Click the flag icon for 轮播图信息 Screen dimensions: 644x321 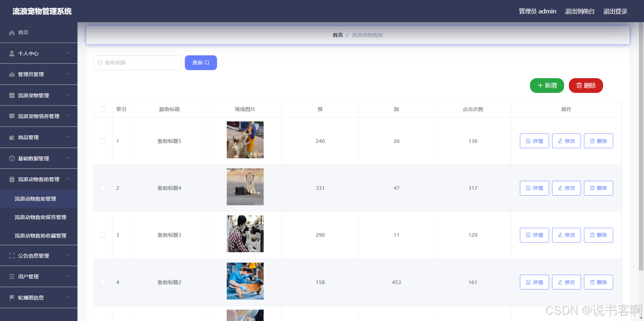(12, 298)
